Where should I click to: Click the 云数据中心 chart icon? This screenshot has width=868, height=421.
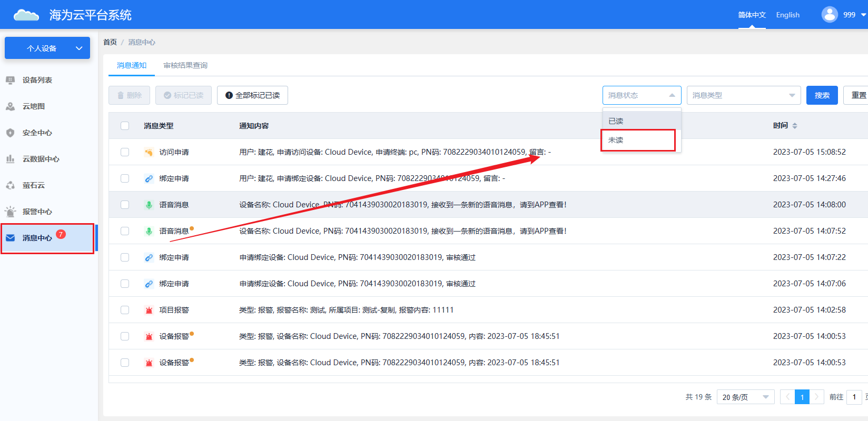pos(10,159)
